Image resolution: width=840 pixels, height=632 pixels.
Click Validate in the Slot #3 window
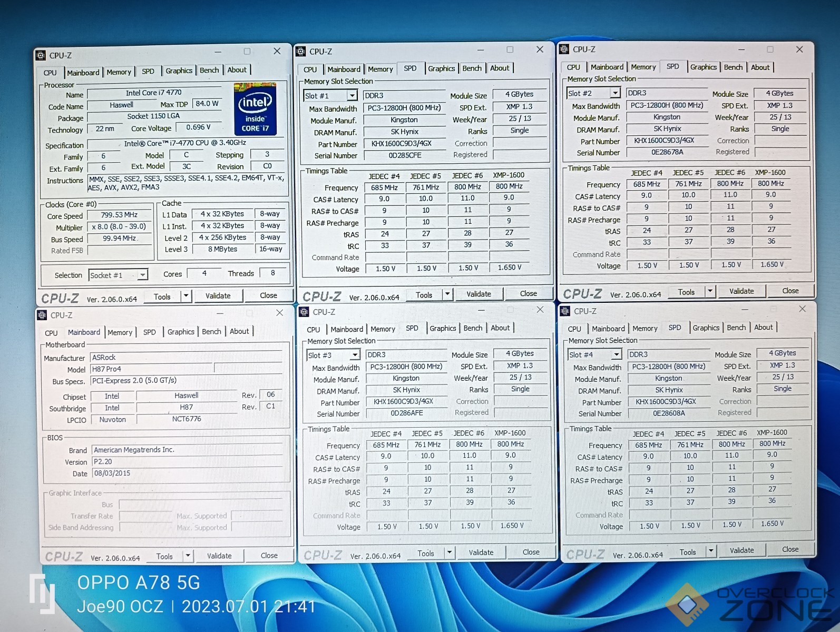tap(481, 552)
